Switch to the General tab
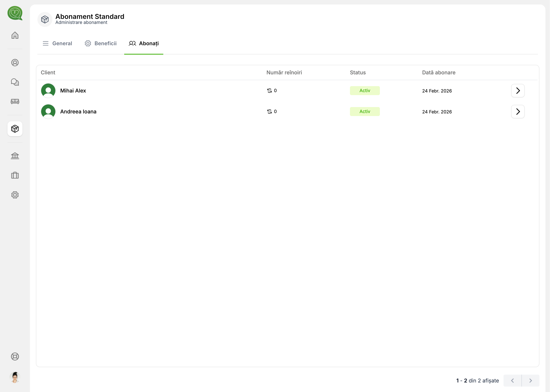 [x=57, y=44]
